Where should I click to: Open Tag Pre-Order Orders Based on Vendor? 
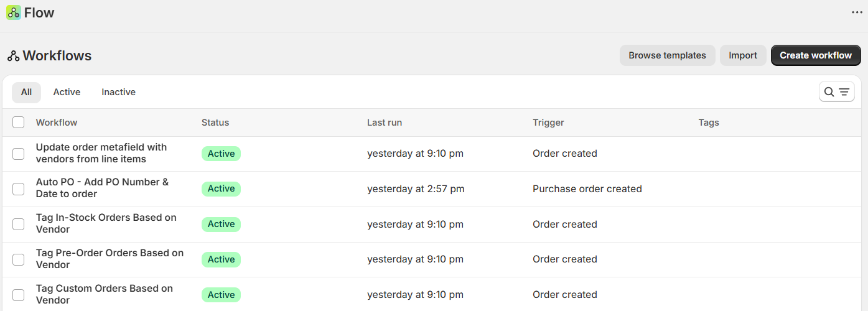(110, 259)
